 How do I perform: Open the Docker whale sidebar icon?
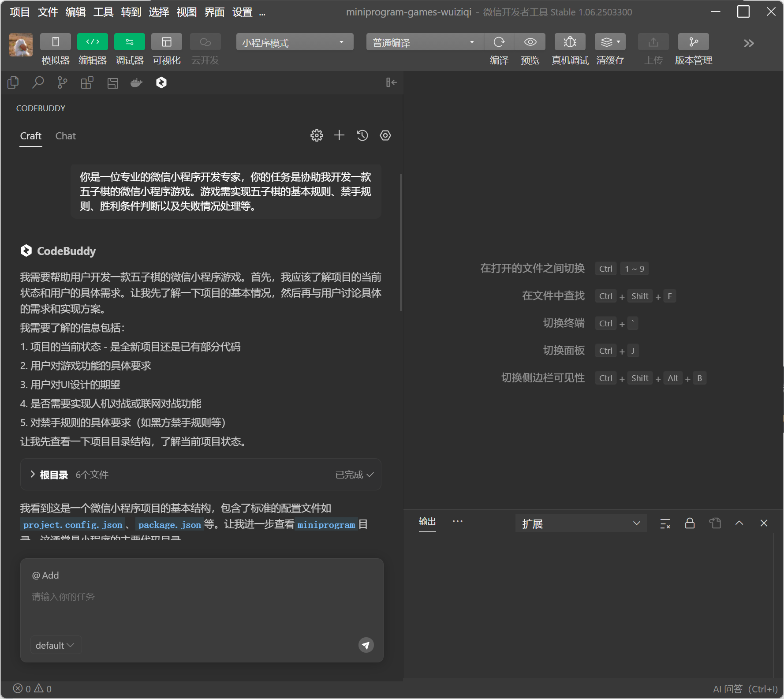coord(137,82)
